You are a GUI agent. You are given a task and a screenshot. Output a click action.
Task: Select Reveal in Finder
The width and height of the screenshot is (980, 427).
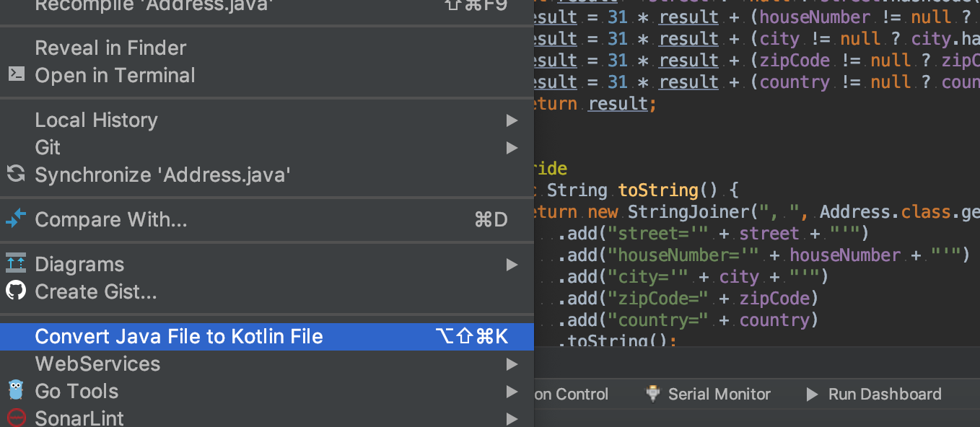click(267, 48)
